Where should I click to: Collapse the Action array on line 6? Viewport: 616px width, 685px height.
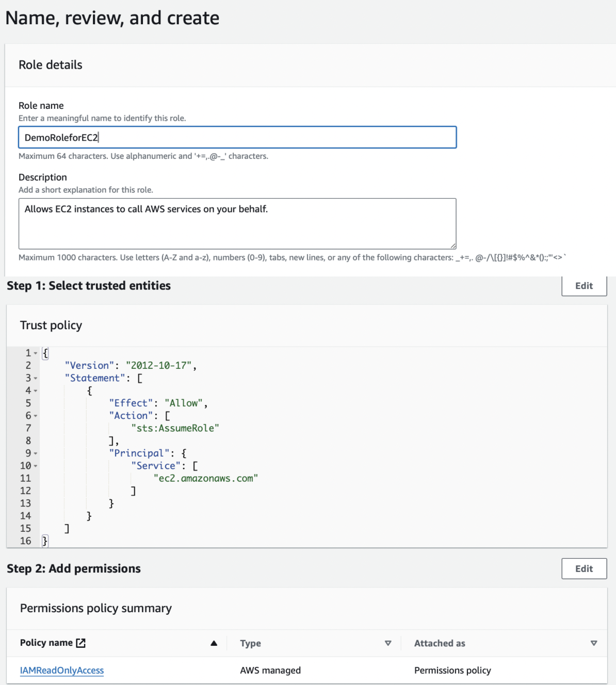point(36,416)
